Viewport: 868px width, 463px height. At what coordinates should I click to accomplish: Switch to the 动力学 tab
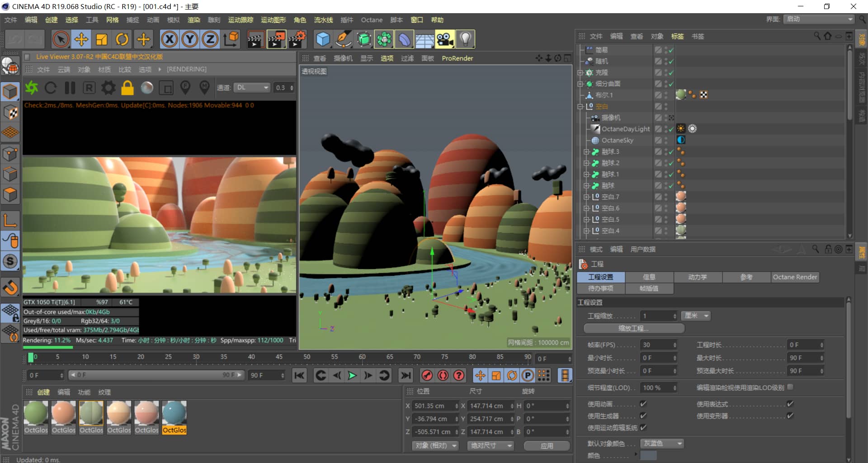click(698, 277)
